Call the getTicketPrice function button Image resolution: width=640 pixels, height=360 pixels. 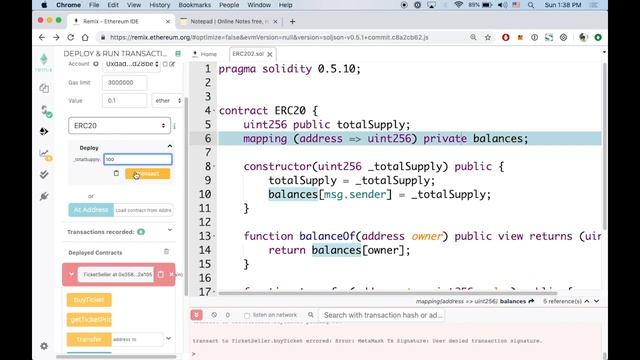[89, 319]
